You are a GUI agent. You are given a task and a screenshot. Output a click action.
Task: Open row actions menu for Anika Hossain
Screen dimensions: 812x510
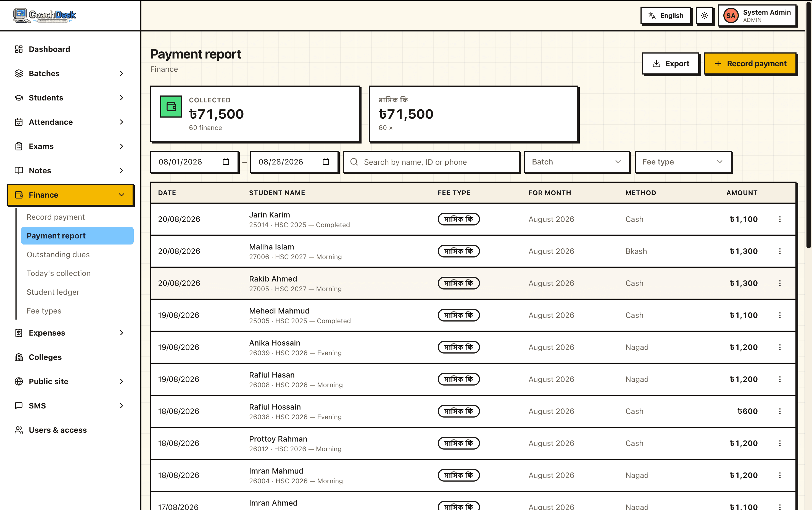pos(780,347)
